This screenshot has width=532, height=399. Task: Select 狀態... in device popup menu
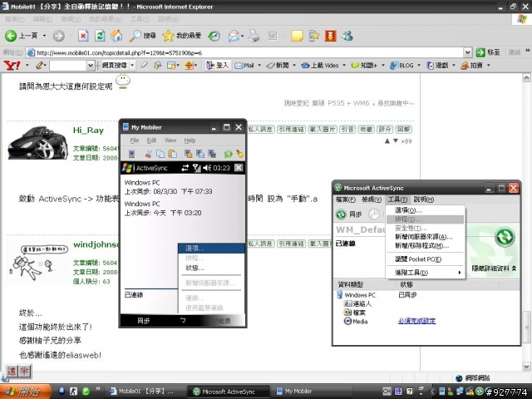[211, 268]
